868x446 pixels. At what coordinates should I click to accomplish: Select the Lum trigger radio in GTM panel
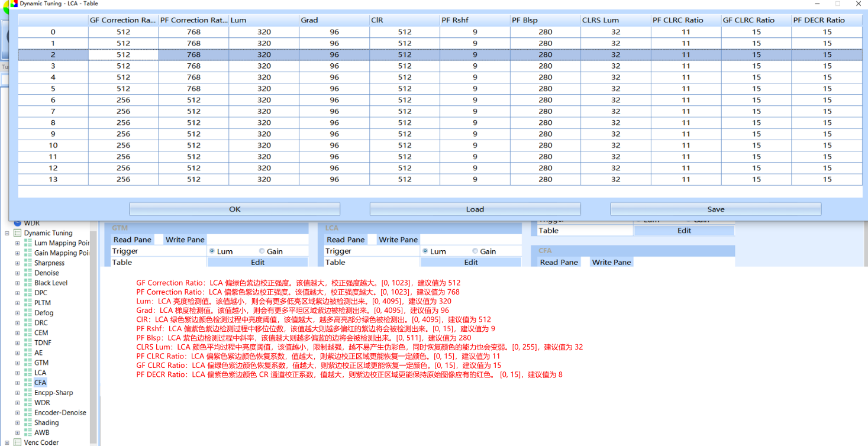pos(212,251)
